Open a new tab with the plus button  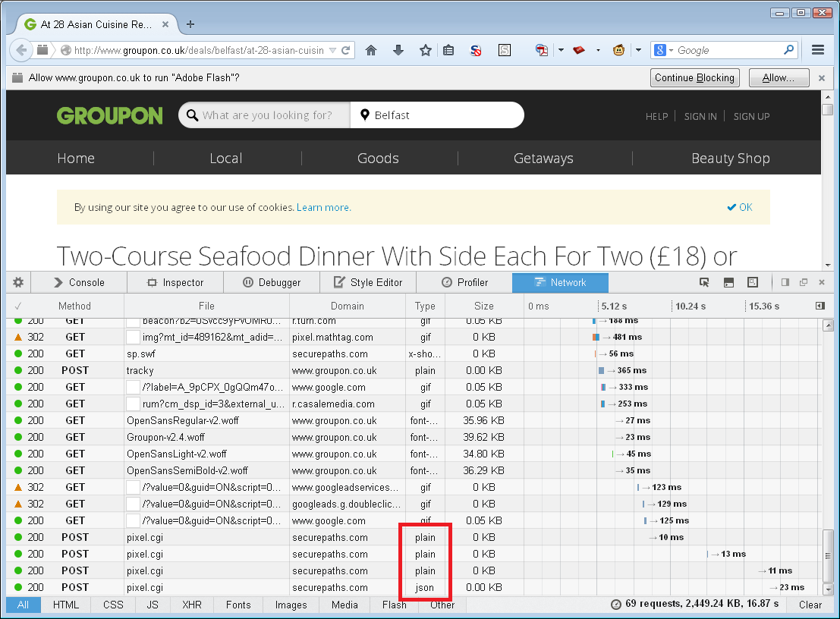coord(190,24)
